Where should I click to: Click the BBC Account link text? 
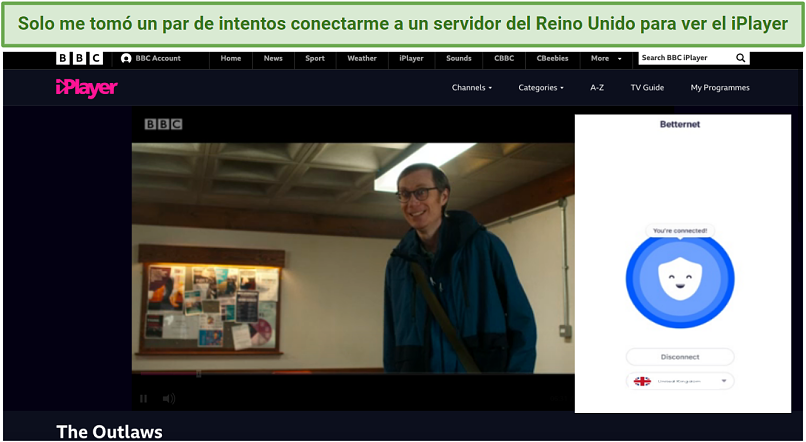[158, 59]
